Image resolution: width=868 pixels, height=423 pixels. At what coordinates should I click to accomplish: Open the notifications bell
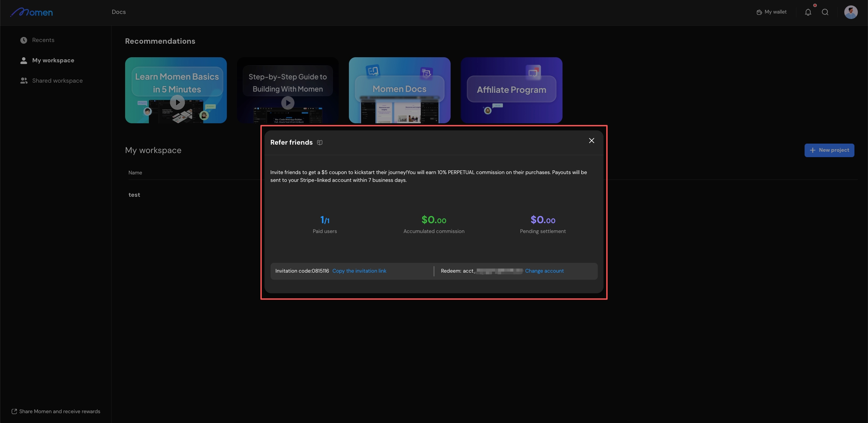[x=808, y=12]
